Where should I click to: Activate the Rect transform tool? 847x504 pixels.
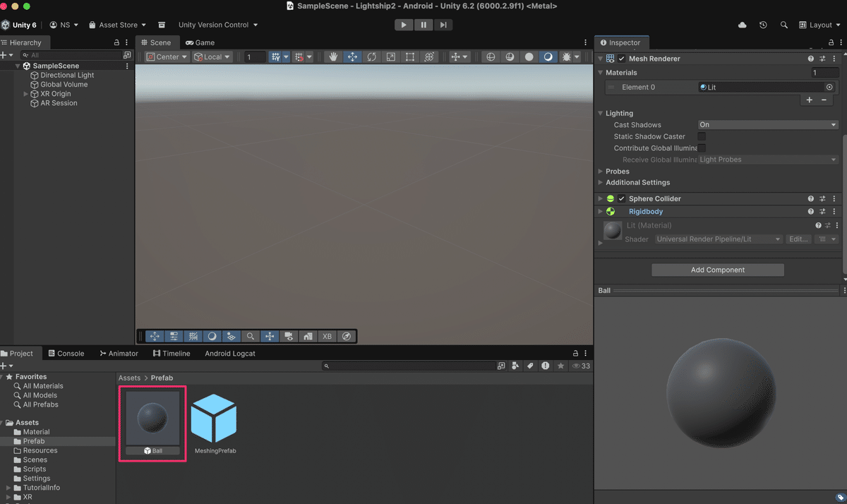point(409,56)
